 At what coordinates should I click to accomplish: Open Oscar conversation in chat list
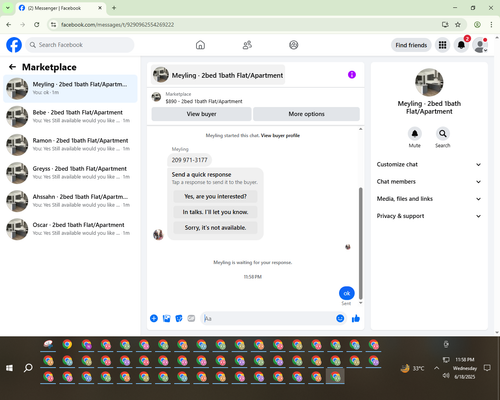[70, 229]
